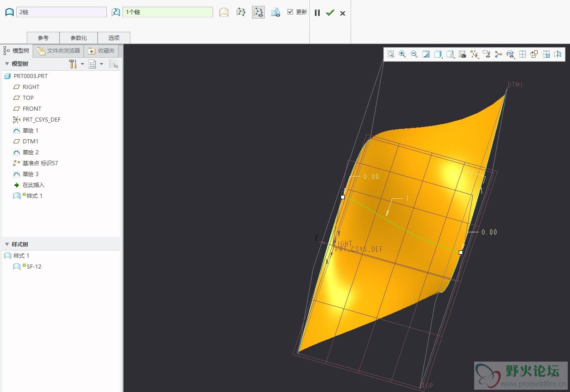Click the right white curve endpoint handle
This screenshot has width=570, height=392.
[x=461, y=252]
